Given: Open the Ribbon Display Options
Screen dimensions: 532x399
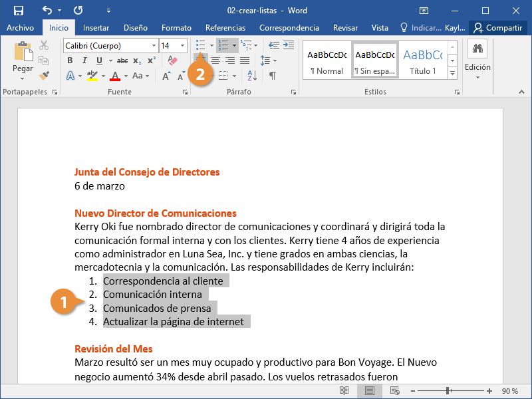Looking at the screenshot, I should (424, 11).
